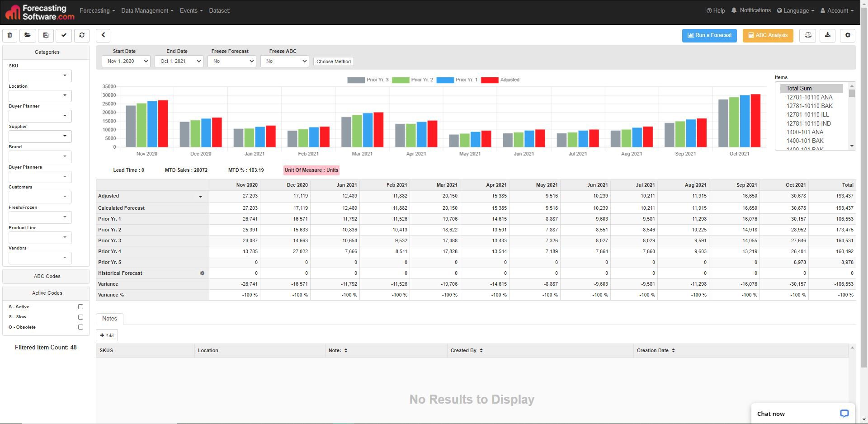
Task: Open Help from the top bar
Action: click(x=716, y=10)
